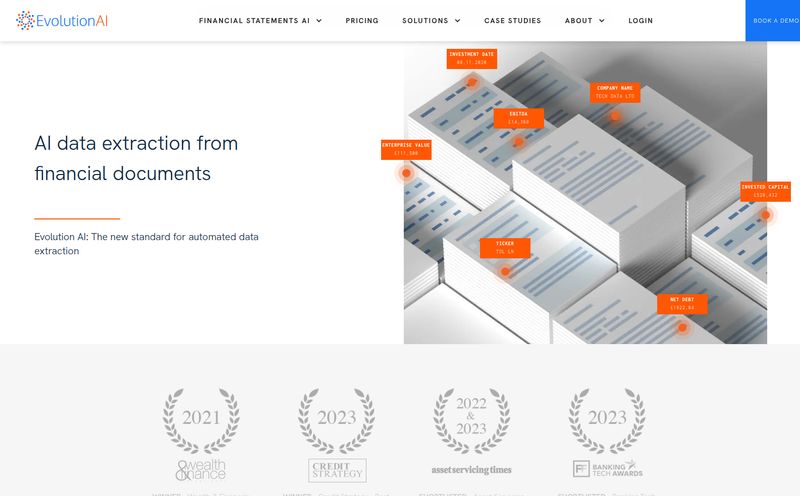Click the EBITDA orange label

tap(518, 118)
